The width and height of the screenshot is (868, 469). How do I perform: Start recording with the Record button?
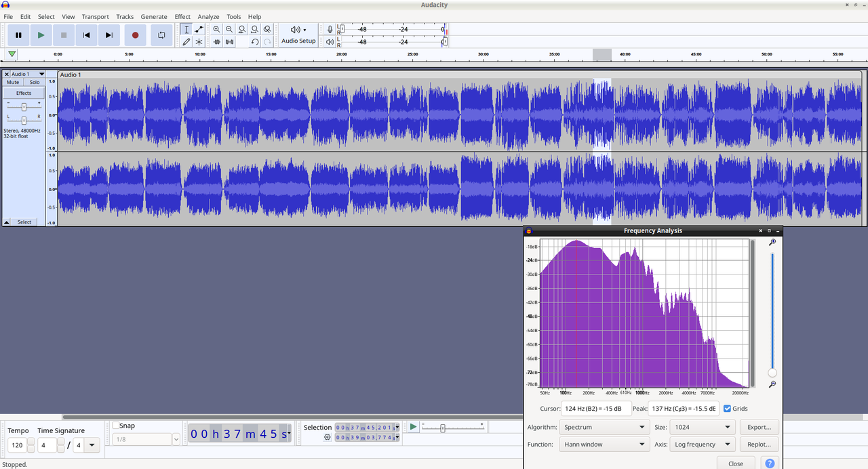pos(135,35)
